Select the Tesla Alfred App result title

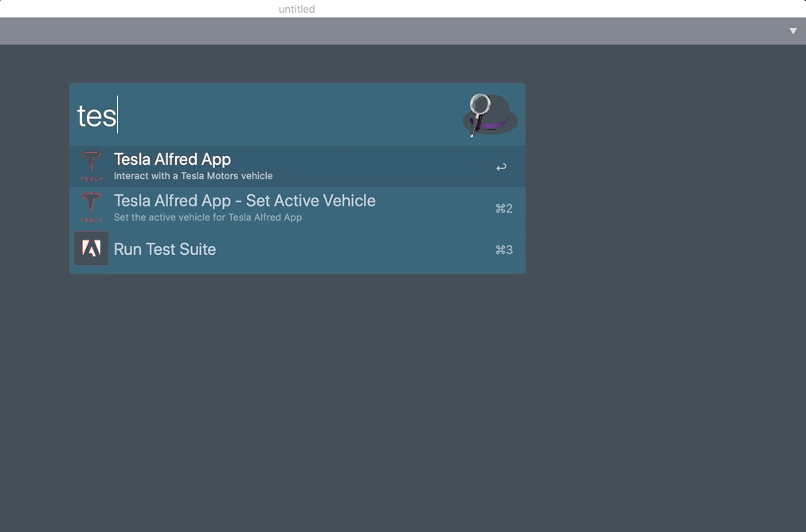(172, 159)
